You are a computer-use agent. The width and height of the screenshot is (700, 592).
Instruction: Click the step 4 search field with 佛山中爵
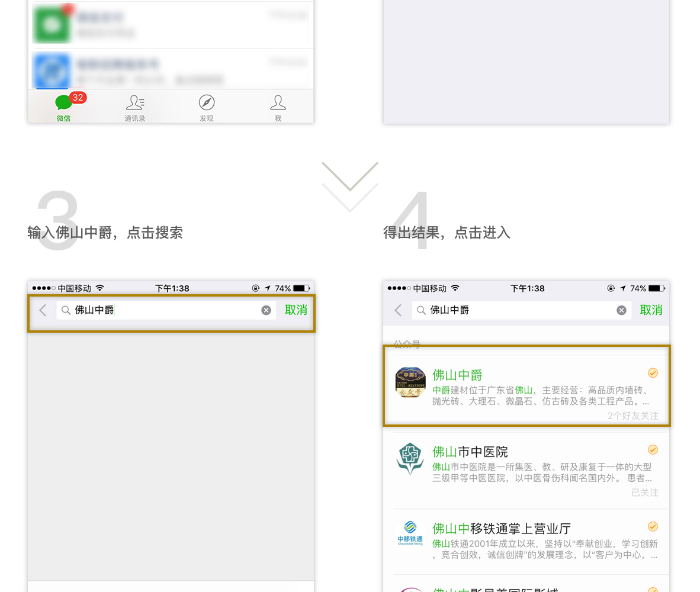[x=515, y=310]
